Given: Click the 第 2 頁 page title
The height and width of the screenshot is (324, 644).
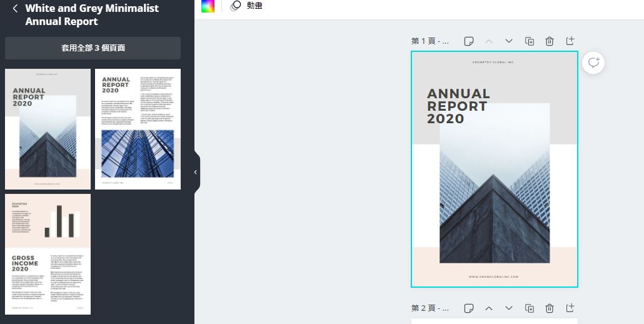Looking at the screenshot, I should (x=430, y=308).
